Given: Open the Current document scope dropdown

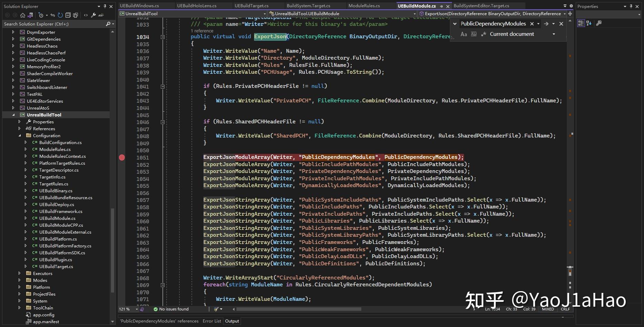Looking at the screenshot, I should 554,34.
